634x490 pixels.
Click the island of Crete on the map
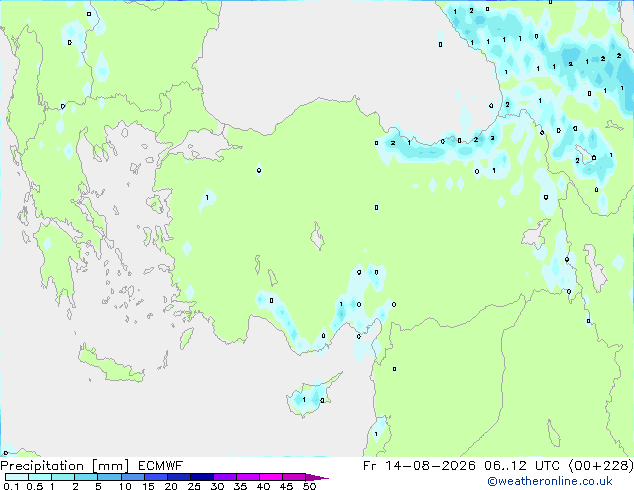click(110, 365)
